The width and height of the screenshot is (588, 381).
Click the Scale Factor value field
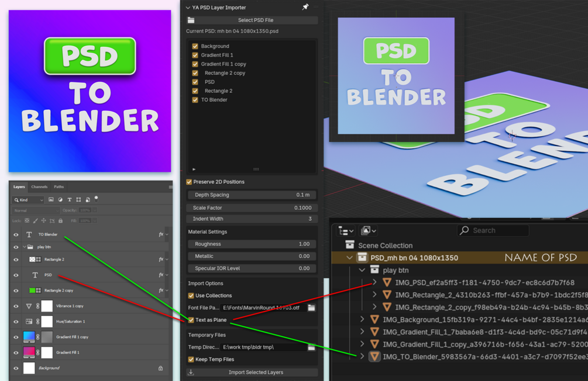(252, 207)
